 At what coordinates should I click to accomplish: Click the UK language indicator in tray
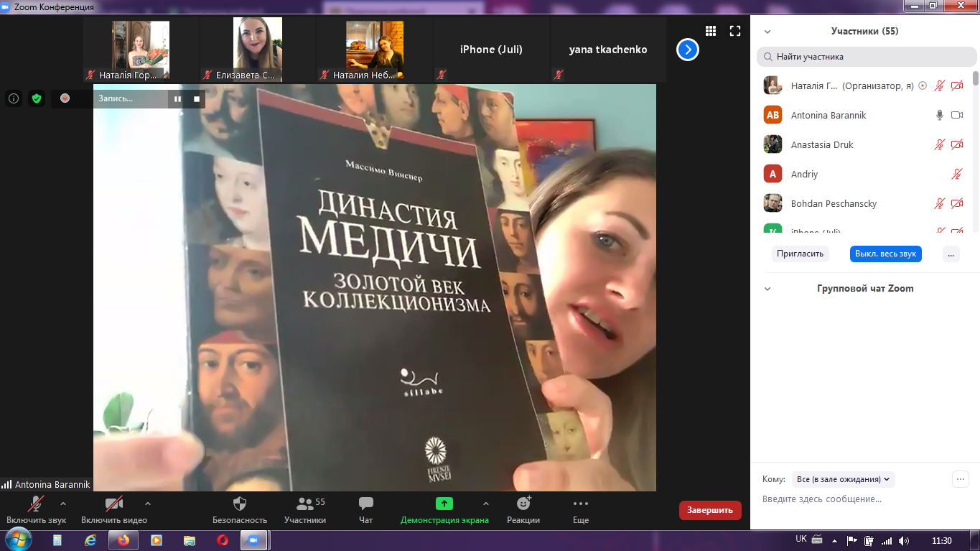(801, 539)
